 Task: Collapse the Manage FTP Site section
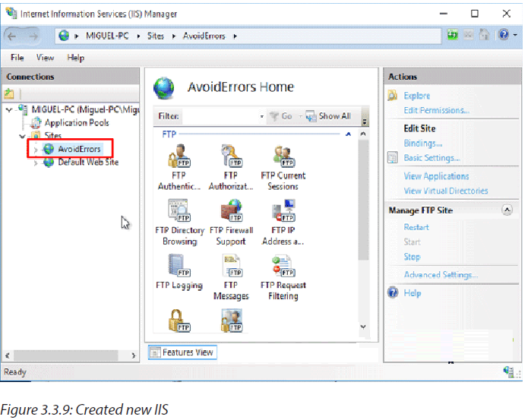(507, 210)
